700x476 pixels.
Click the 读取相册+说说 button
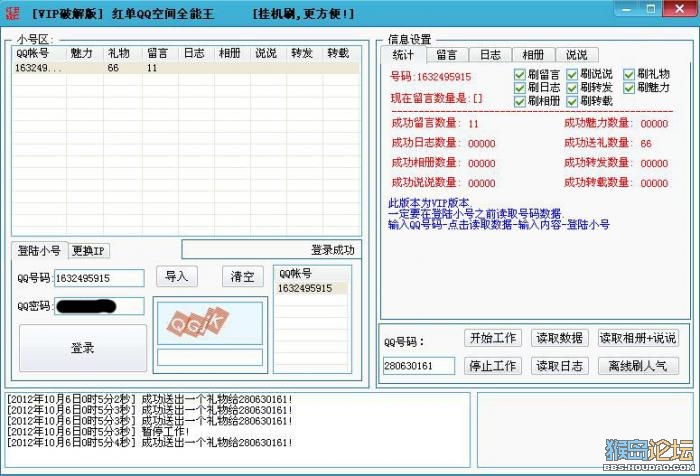[638, 338]
